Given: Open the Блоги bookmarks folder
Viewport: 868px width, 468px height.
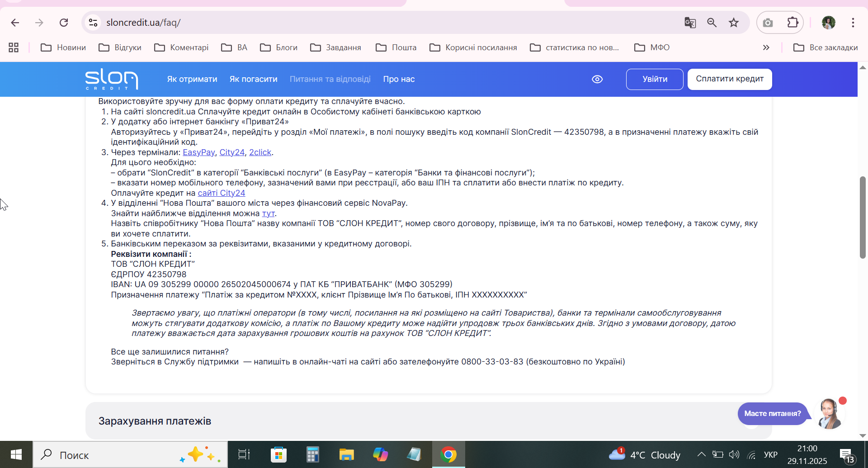Looking at the screenshot, I should click(279, 47).
